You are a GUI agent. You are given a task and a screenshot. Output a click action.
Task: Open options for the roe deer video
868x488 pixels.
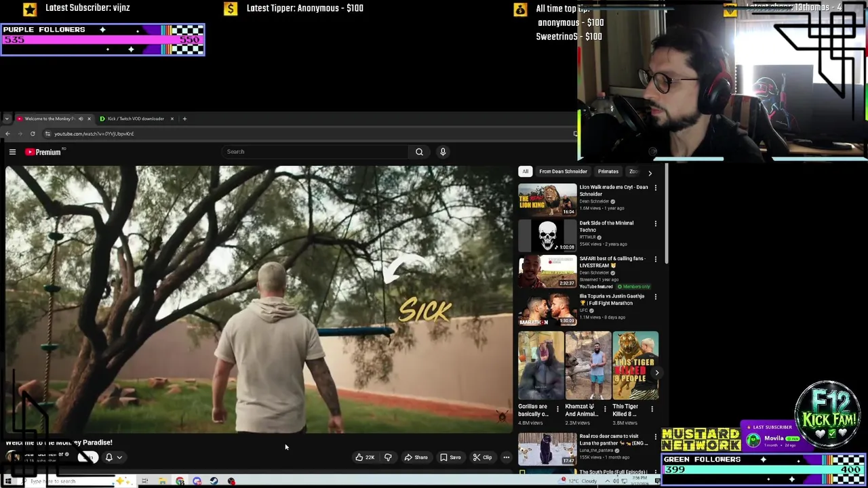(656, 437)
